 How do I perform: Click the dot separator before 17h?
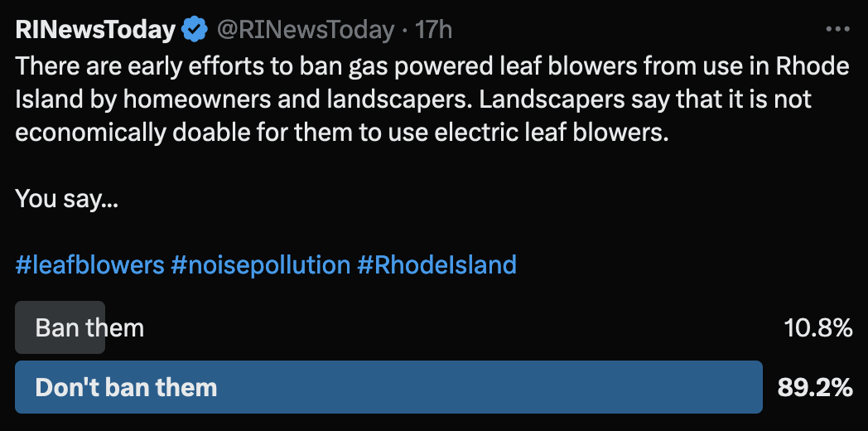[x=404, y=31]
